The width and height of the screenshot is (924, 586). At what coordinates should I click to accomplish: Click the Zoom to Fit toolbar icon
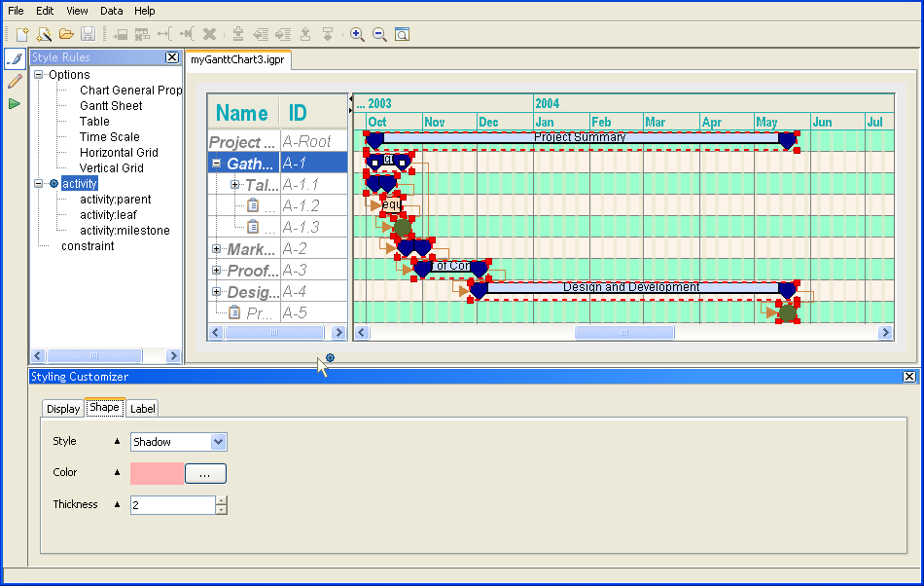[x=402, y=34]
